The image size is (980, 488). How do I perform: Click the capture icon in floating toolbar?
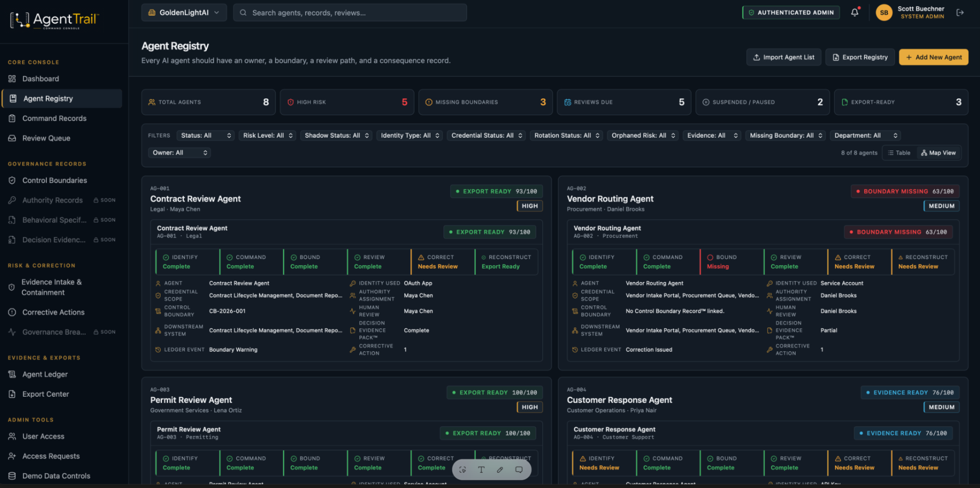462,470
